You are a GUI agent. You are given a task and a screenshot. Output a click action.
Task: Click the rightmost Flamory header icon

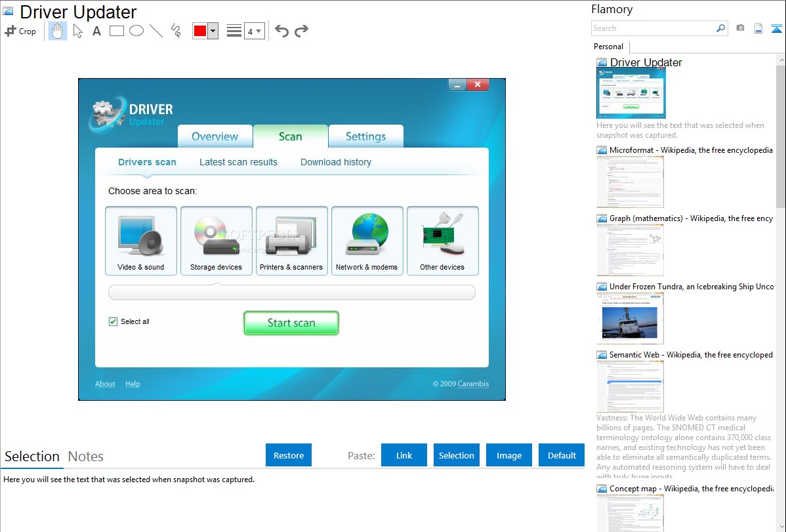pos(776,28)
